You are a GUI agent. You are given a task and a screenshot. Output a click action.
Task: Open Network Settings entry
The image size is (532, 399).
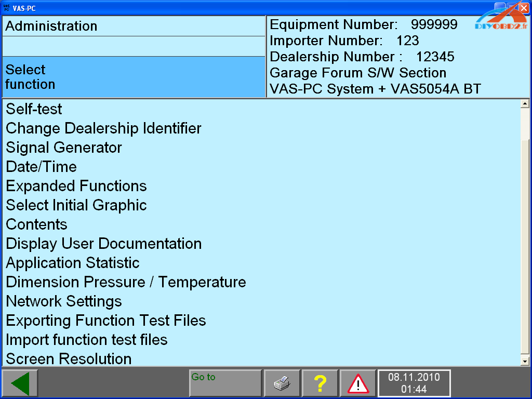(64, 301)
